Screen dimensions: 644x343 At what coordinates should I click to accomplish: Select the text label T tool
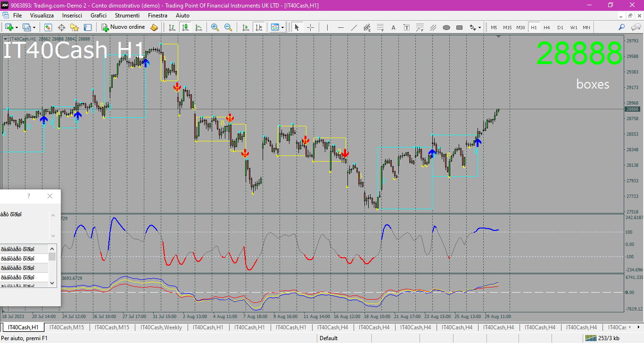coord(407,27)
